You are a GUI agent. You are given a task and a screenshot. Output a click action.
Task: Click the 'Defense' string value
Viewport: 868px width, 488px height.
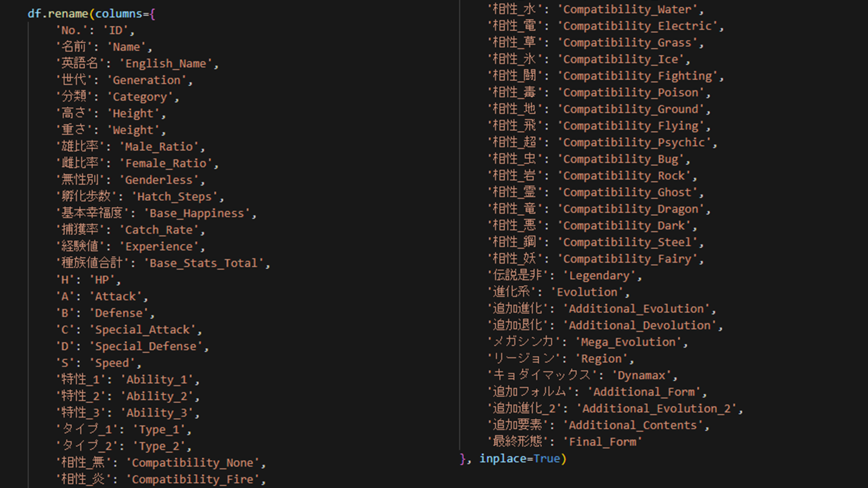click(x=119, y=313)
